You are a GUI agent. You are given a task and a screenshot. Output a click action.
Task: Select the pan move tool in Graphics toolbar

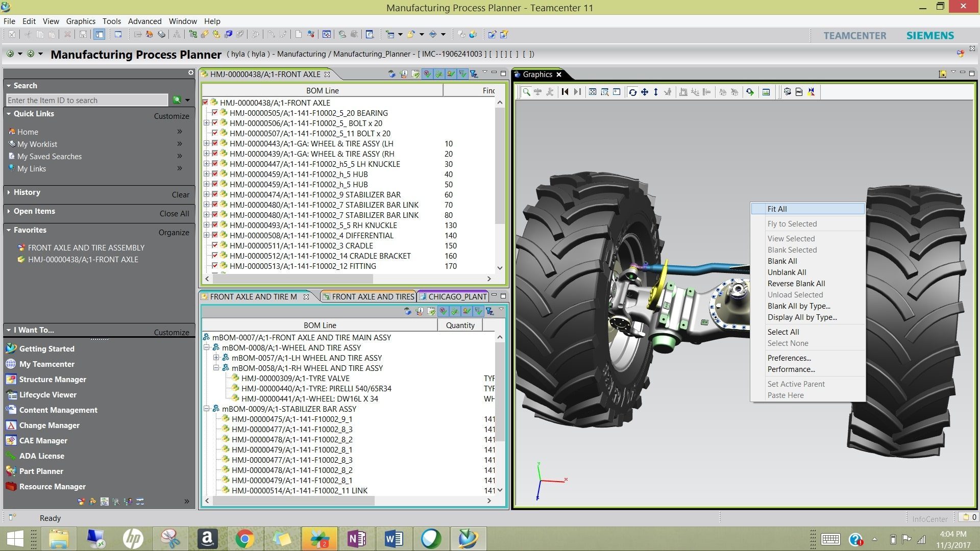644,92
